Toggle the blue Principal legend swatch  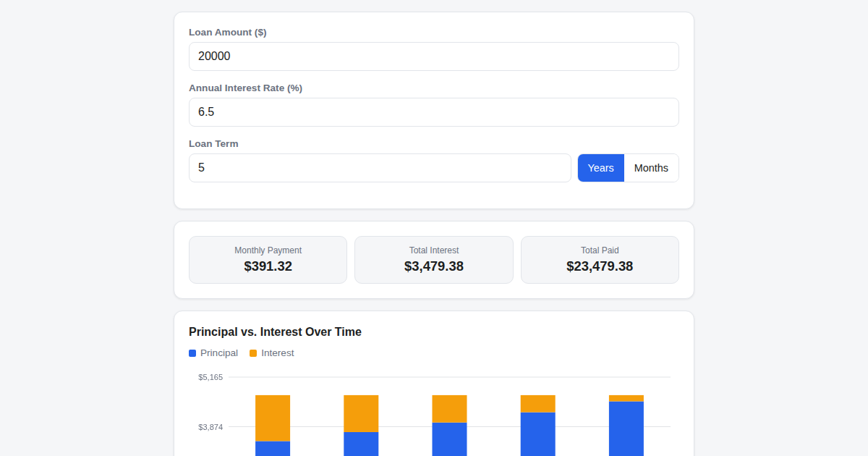pyautogui.click(x=192, y=353)
